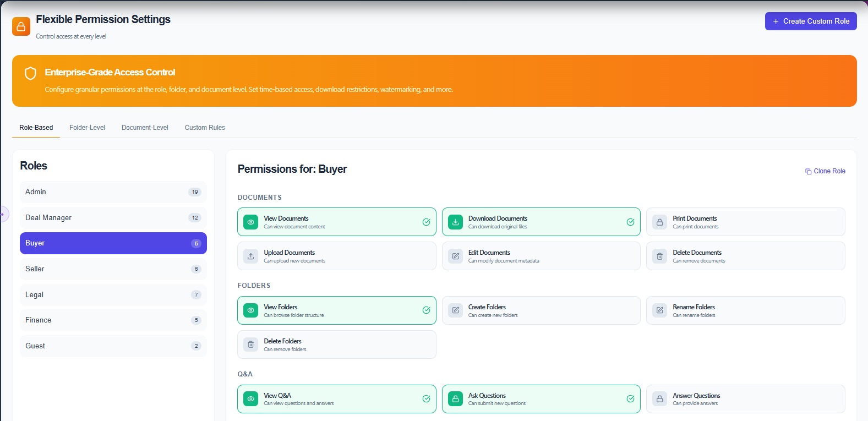Click the Clone Role link
Screen dimensions: 868x421
(825, 171)
